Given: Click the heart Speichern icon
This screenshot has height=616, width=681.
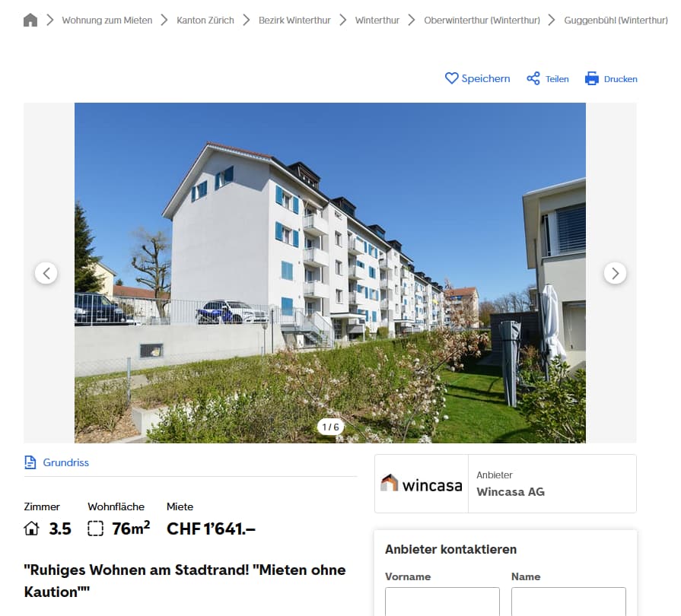Looking at the screenshot, I should point(452,78).
